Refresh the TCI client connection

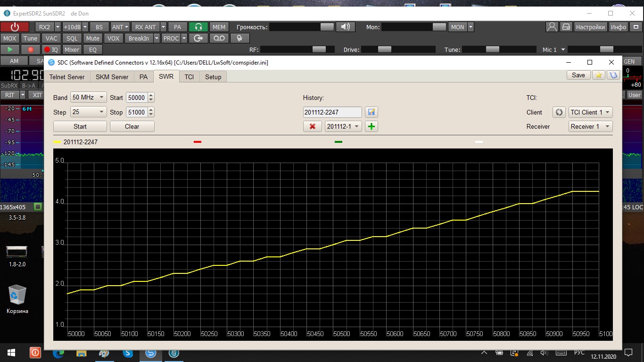[559, 112]
